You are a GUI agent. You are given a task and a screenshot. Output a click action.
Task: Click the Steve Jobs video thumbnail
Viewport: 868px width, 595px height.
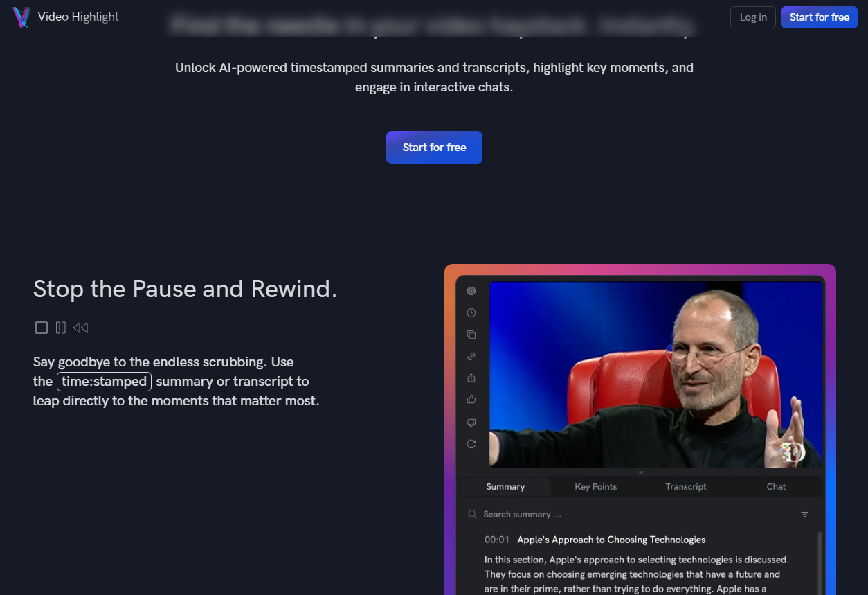pos(656,375)
